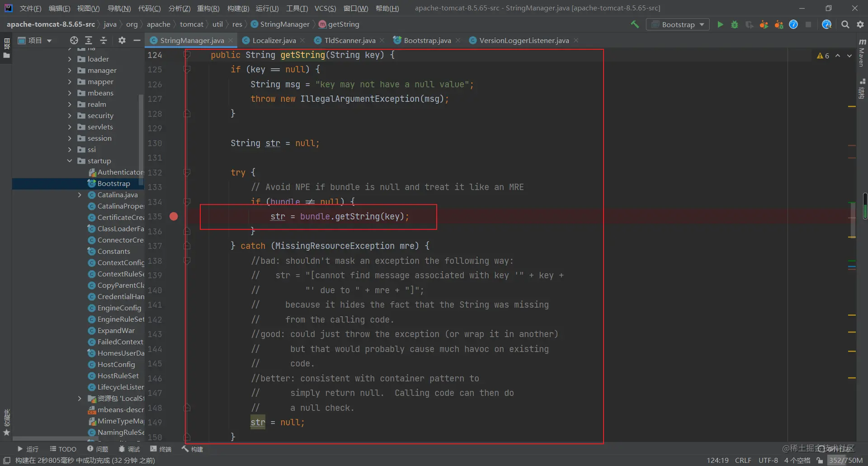Click the getString breadcrumb
This screenshot has height=466, width=868.
tap(339, 24)
